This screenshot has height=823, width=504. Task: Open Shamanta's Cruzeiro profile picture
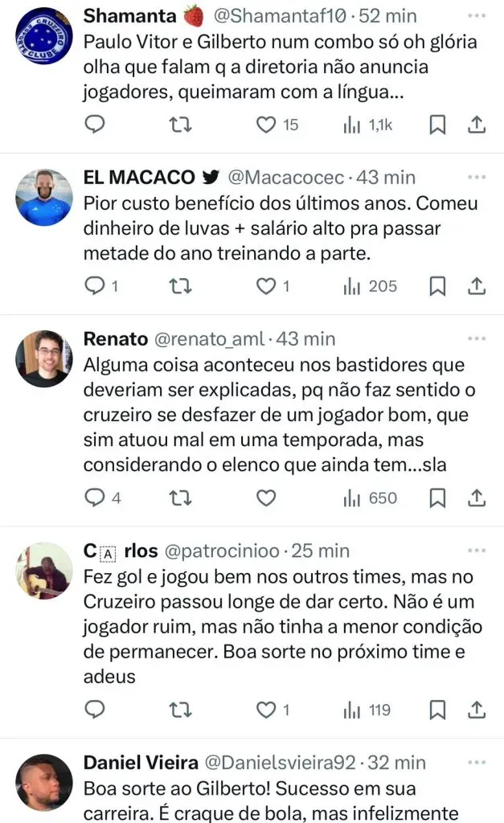(x=43, y=36)
